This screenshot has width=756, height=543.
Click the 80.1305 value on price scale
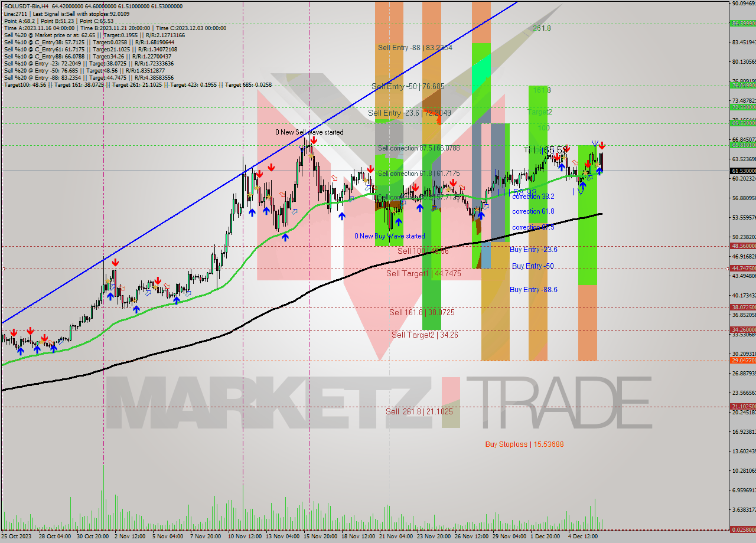point(744,61)
